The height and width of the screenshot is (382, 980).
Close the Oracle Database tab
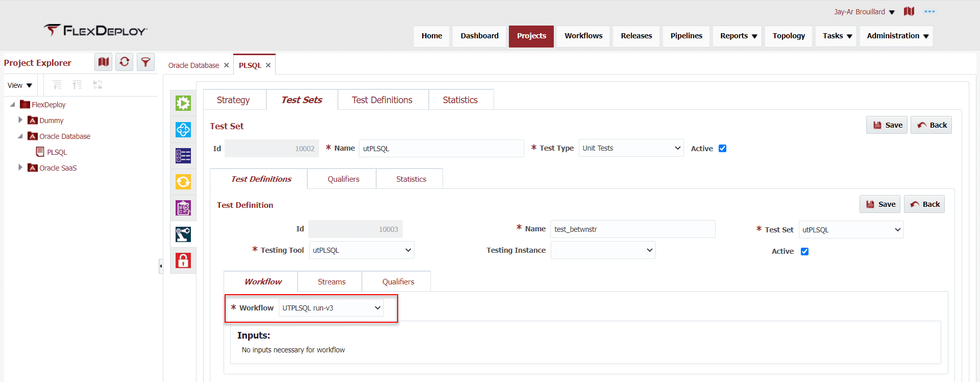[x=226, y=65]
